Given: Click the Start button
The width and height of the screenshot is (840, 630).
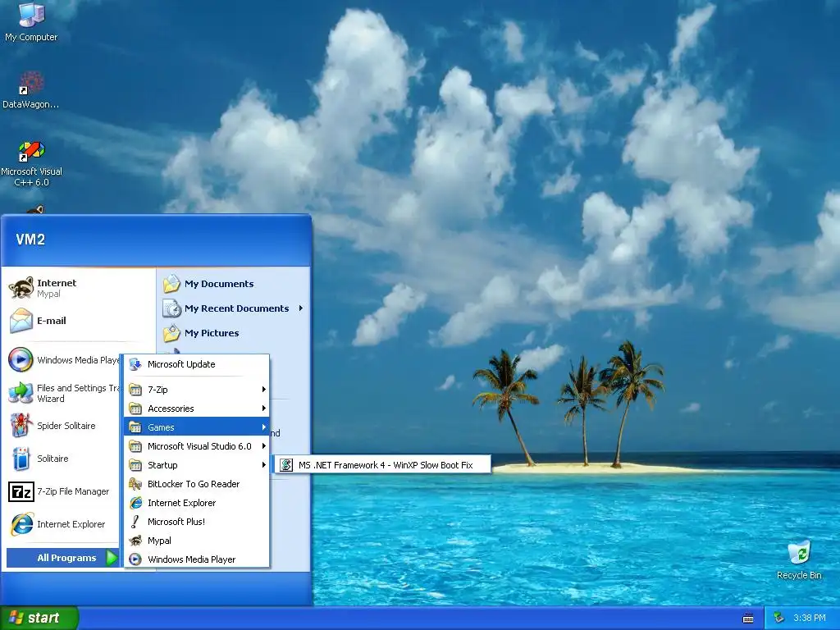Looking at the screenshot, I should tap(39, 619).
